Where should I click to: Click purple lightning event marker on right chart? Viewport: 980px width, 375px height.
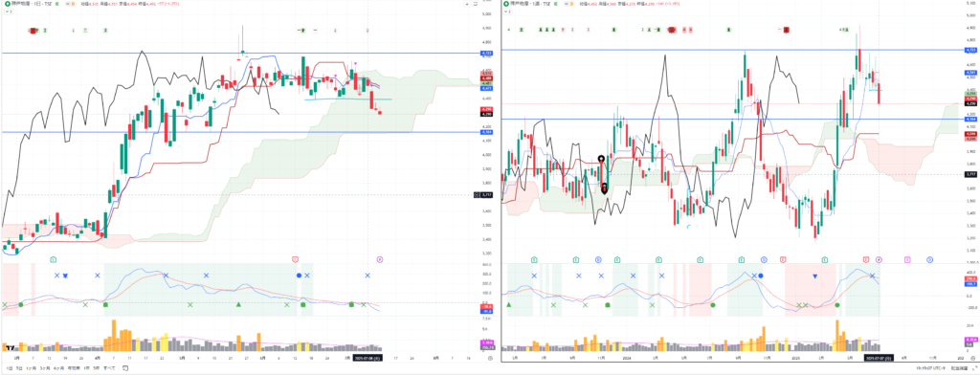tap(879, 259)
